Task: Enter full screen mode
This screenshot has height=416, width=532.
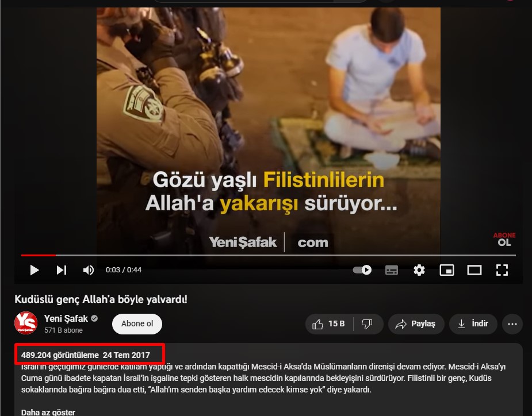Action: coord(502,270)
